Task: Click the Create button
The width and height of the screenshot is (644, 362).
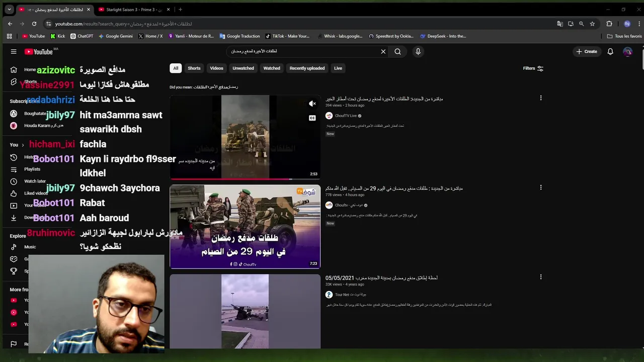Action: coord(587,51)
